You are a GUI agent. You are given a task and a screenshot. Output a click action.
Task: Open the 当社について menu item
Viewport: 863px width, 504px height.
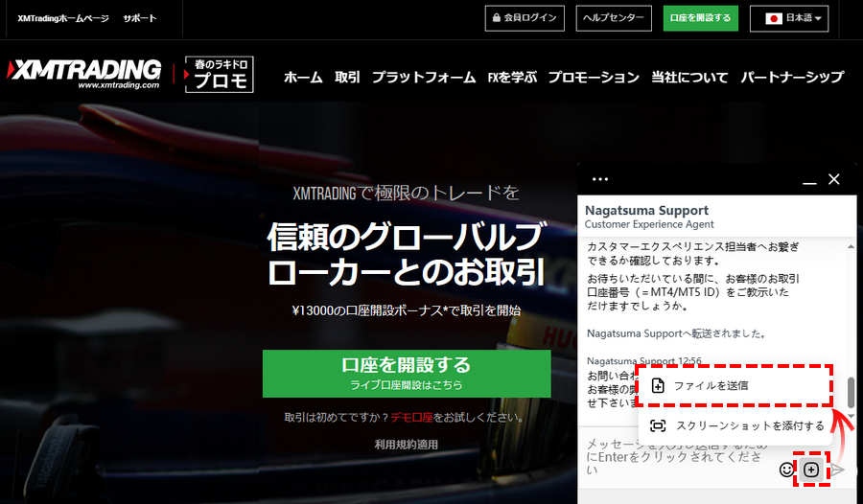tap(689, 77)
